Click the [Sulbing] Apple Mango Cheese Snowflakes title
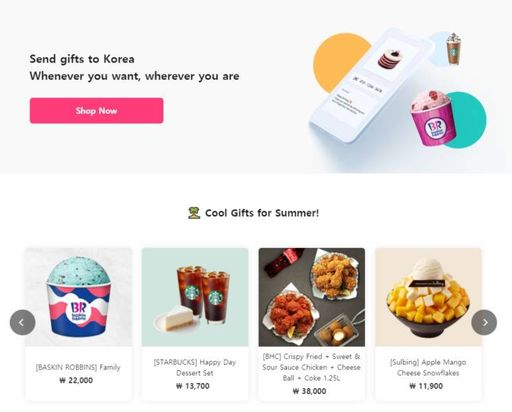 (x=428, y=367)
